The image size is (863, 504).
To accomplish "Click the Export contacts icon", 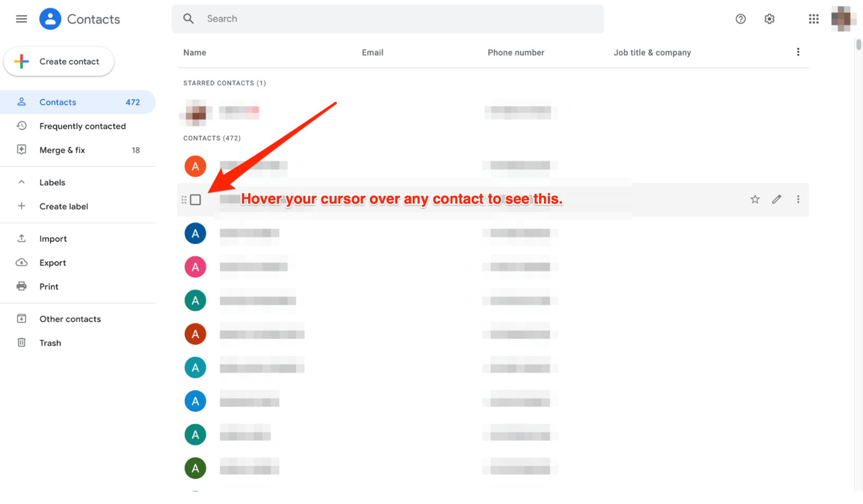I will click(21, 262).
